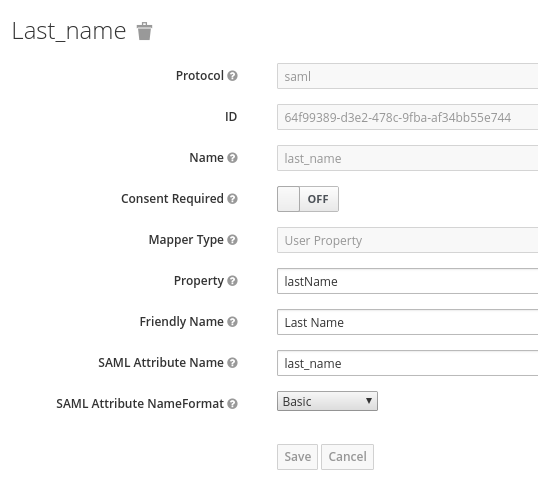Delete the Last_name mapper via trash icon

(x=144, y=31)
